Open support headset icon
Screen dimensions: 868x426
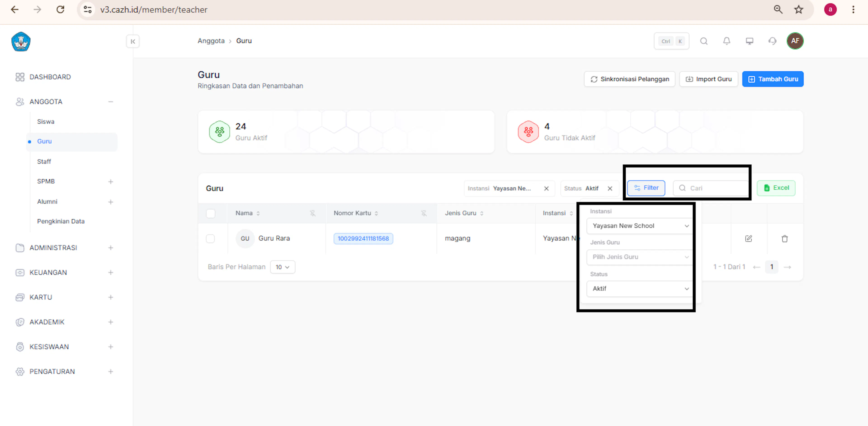772,41
